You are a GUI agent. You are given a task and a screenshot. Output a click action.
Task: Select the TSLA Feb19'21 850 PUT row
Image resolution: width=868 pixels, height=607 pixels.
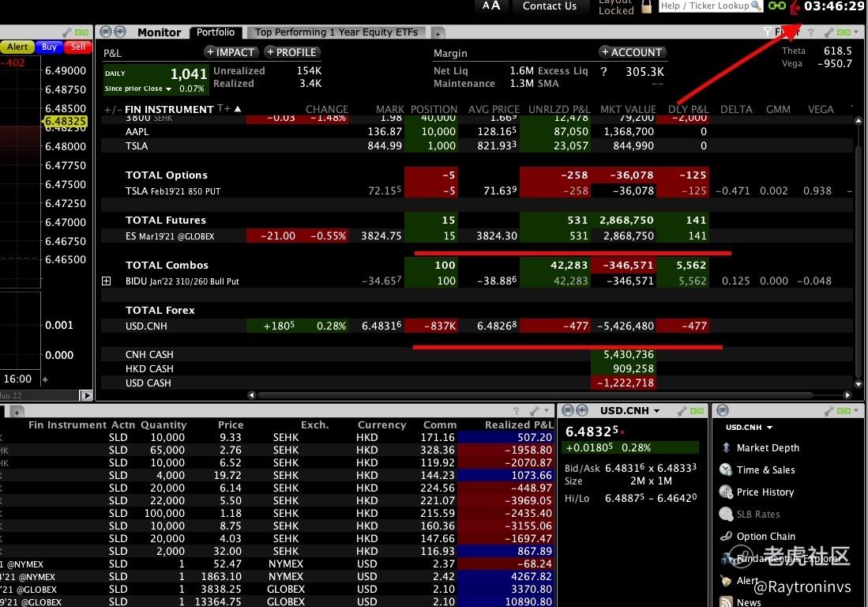pos(476,191)
